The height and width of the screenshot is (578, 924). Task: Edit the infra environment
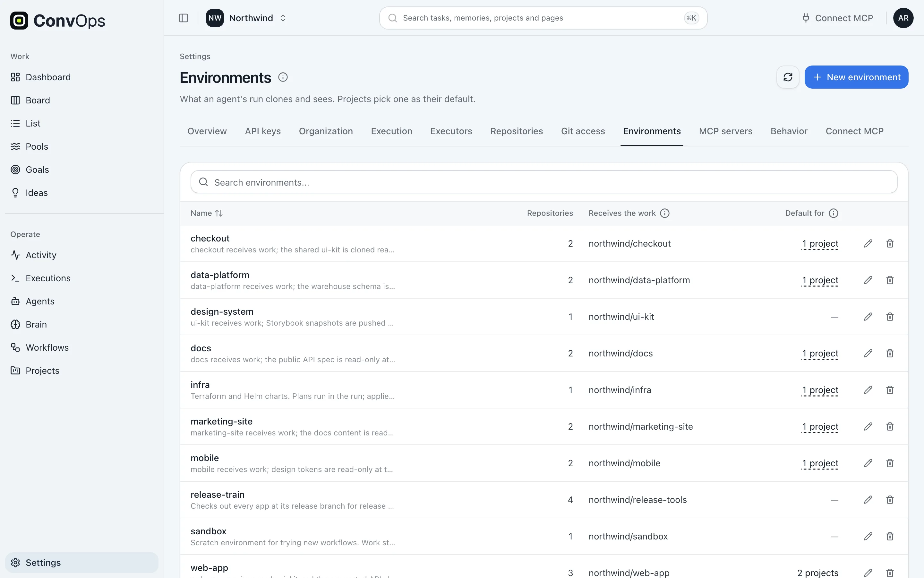pyautogui.click(x=868, y=390)
